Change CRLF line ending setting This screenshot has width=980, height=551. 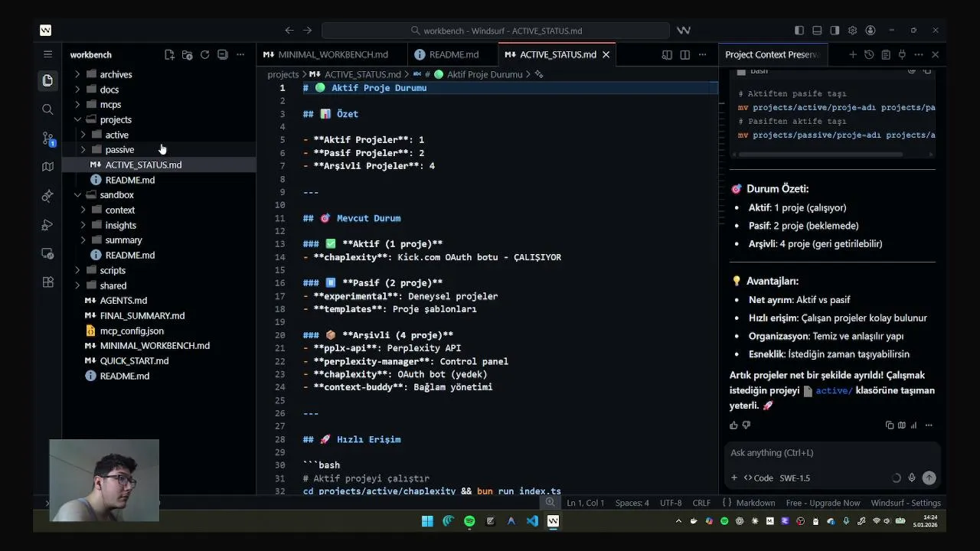click(701, 503)
